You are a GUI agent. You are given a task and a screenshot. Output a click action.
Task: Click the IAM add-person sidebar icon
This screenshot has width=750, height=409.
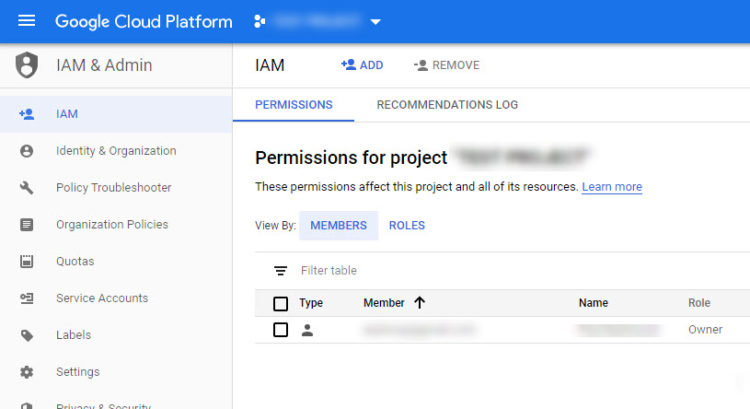(x=27, y=114)
